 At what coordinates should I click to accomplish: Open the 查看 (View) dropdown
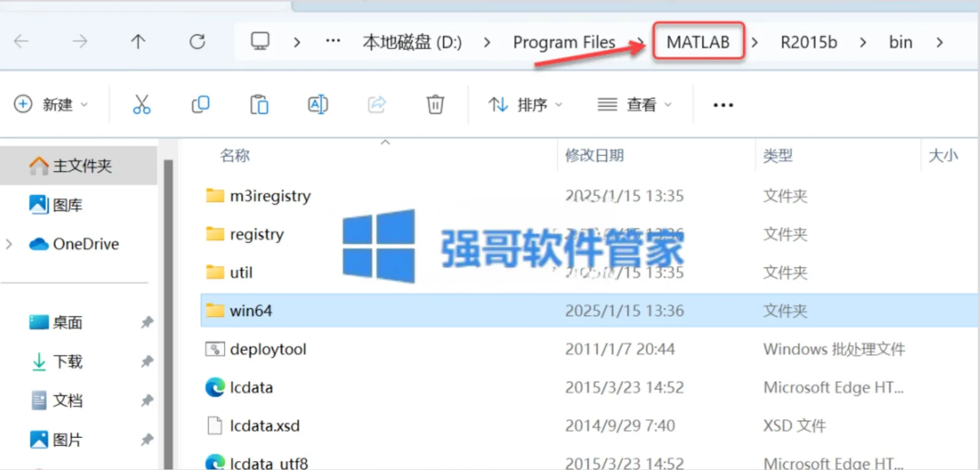pyautogui.click(x=635, y=105)
